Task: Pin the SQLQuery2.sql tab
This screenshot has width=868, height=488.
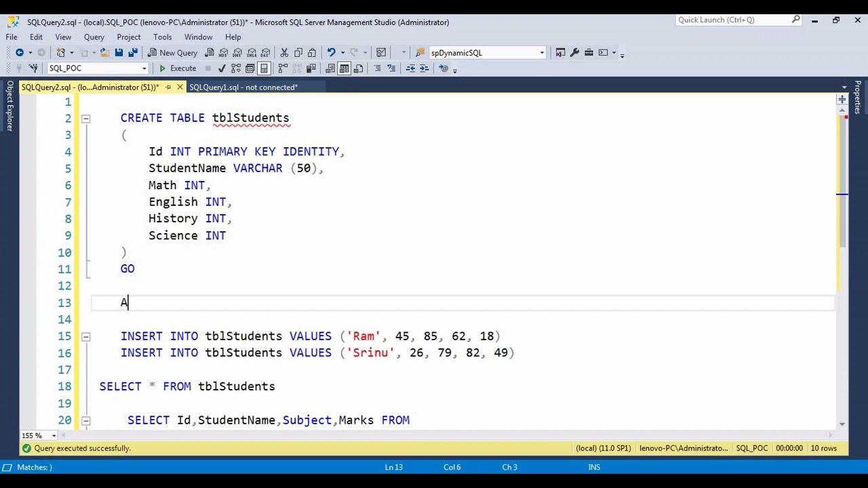Action: (168, 87)
